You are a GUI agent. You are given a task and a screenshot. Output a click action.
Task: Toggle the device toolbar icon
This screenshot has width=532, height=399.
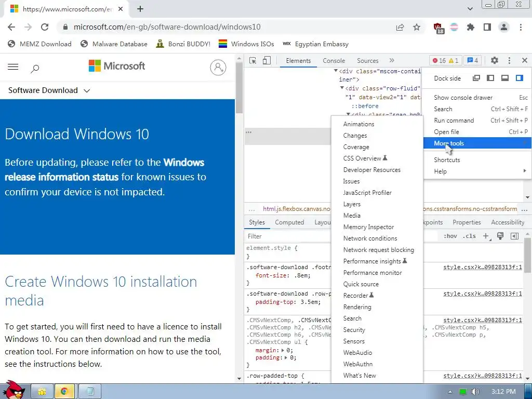click(x=267, y=60)
